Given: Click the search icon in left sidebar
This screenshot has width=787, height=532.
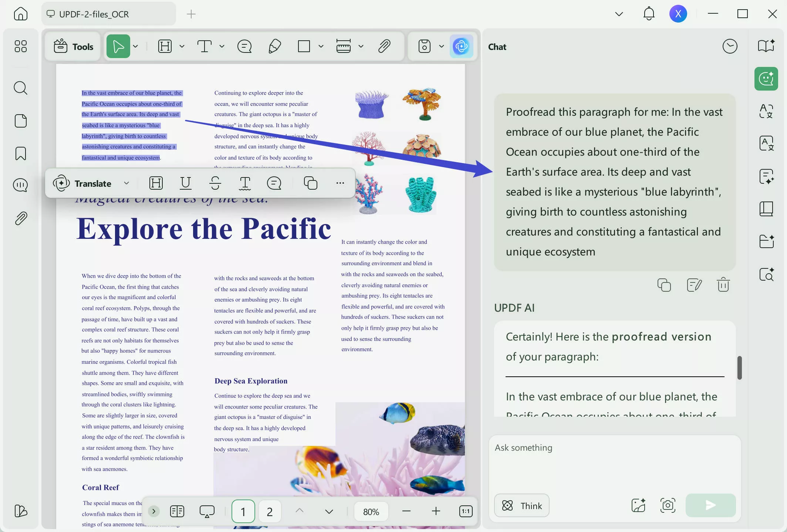Looking at the screenshot, I should [x=20, y=88].
